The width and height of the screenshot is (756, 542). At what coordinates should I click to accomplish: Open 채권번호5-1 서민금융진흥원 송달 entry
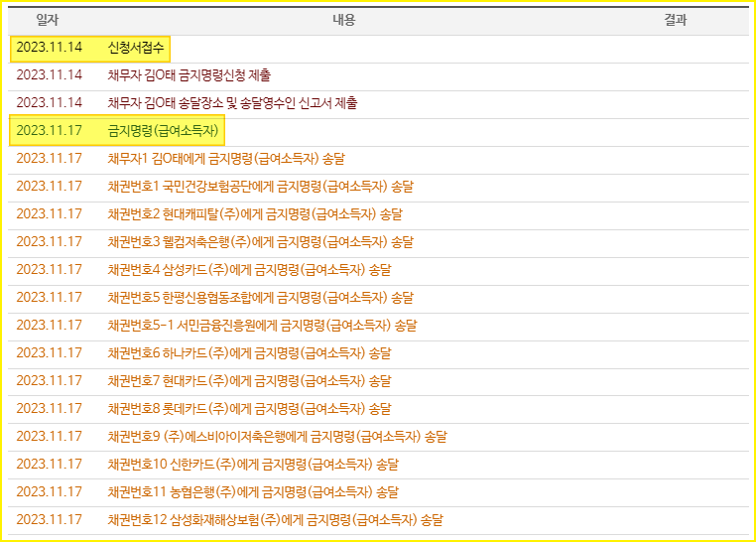262,326
